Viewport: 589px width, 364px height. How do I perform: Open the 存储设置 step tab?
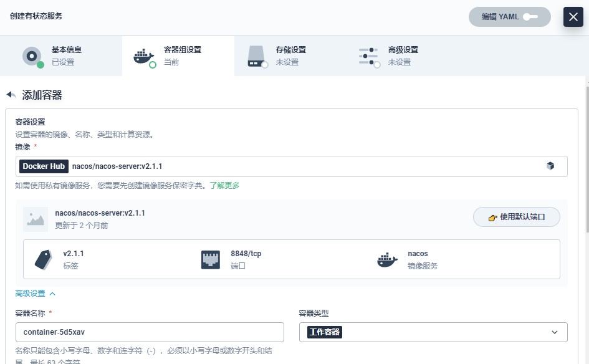coord(290,56)
